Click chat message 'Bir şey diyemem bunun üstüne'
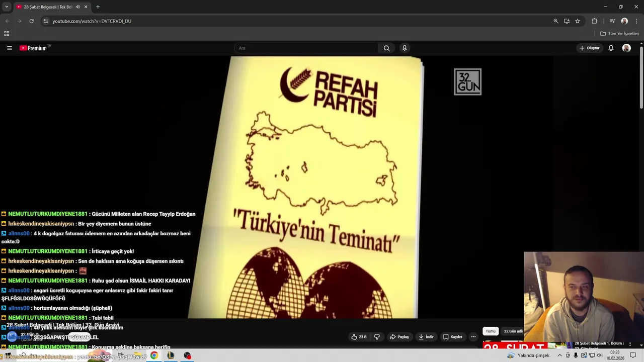Screen dimensions: 644x362 [115, 224]
